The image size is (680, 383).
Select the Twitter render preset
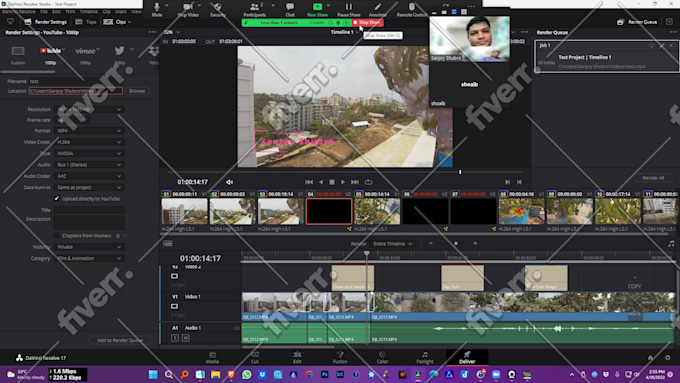[x=119, y=50]
